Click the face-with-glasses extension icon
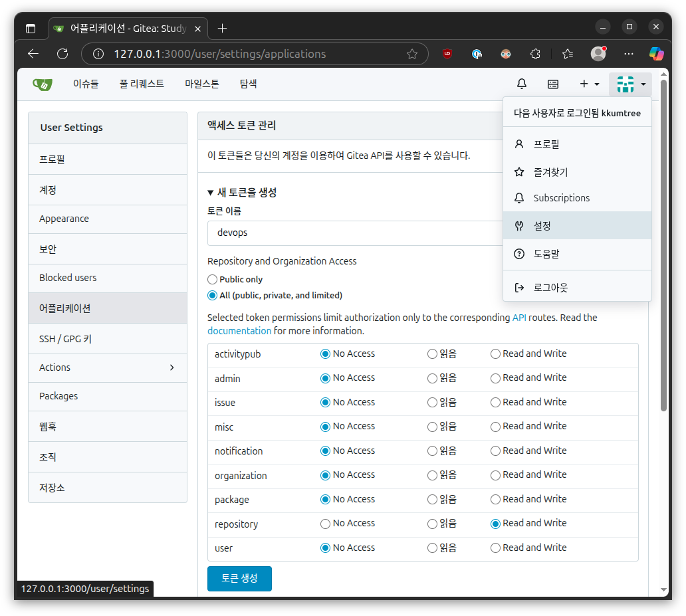The width and height of the screenshot is (686, 616). click(506, 54)
